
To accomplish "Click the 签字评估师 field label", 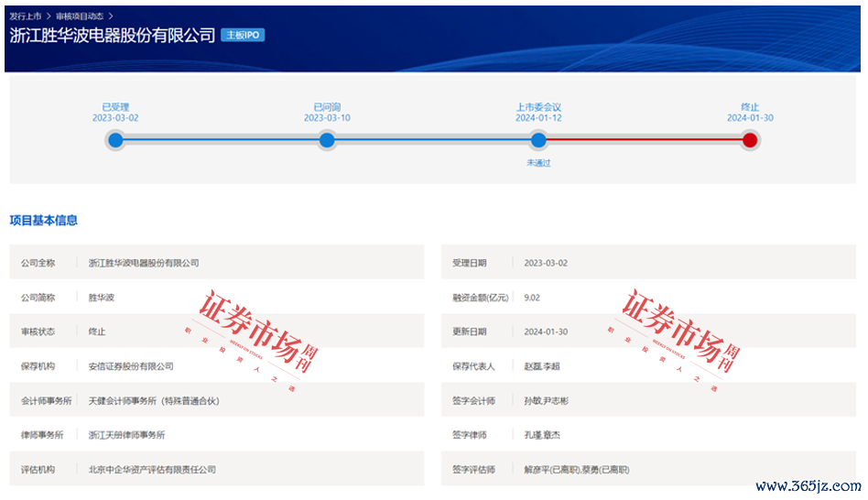I will click(x=474, y=470).
